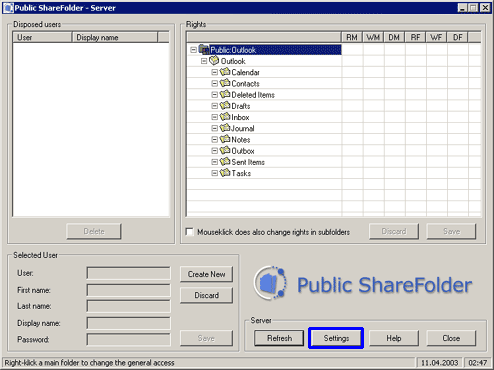Screen dimensions: 494x370
Task: Click the User column header
Action: 42,37
